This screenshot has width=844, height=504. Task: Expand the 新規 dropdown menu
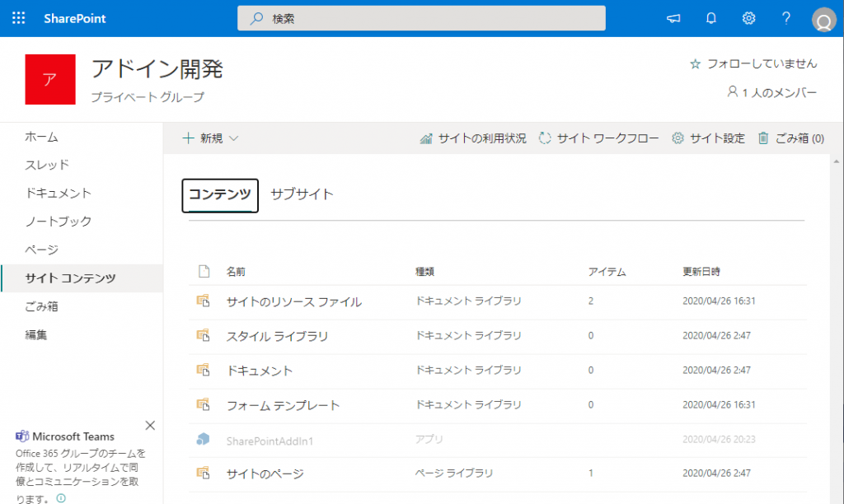pos(211,138)
